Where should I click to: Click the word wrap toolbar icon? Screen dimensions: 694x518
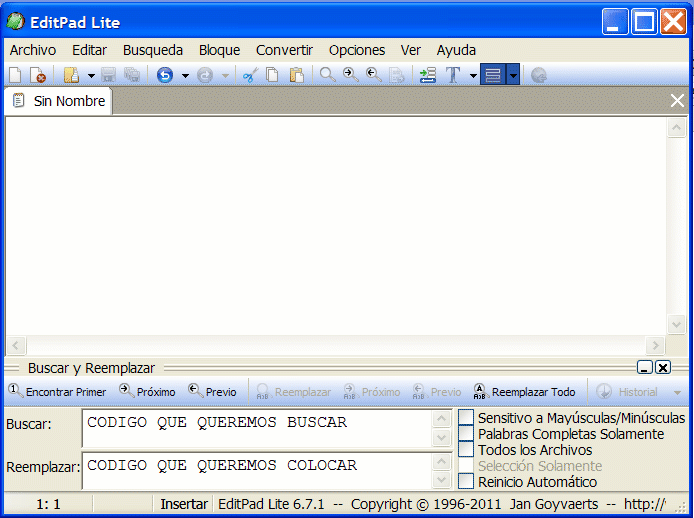pyautogui.click(x=428, y=75)
